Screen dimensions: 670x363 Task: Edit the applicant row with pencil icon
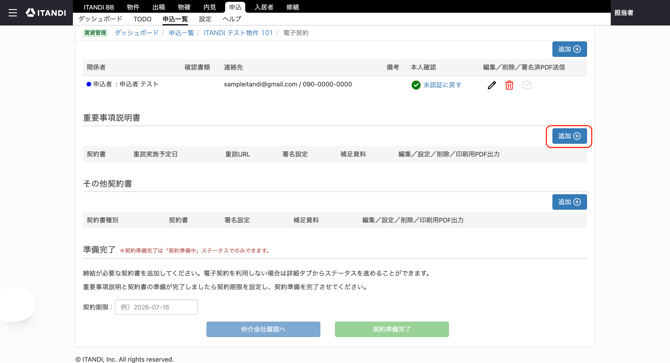492,85
